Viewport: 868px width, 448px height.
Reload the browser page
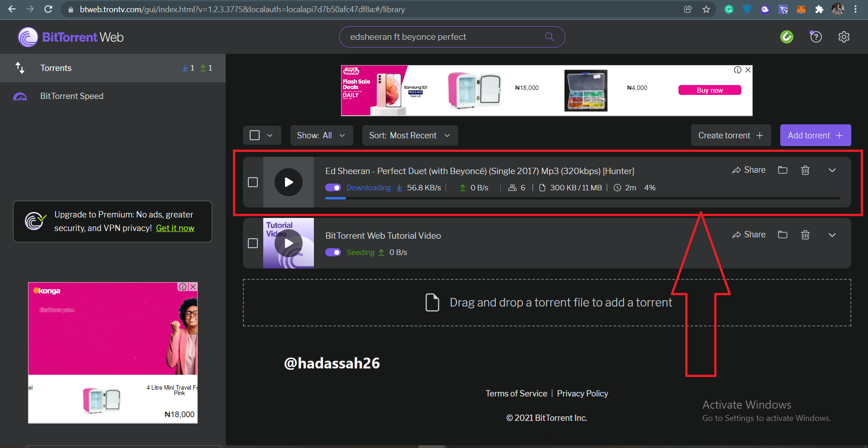[48, 9]
